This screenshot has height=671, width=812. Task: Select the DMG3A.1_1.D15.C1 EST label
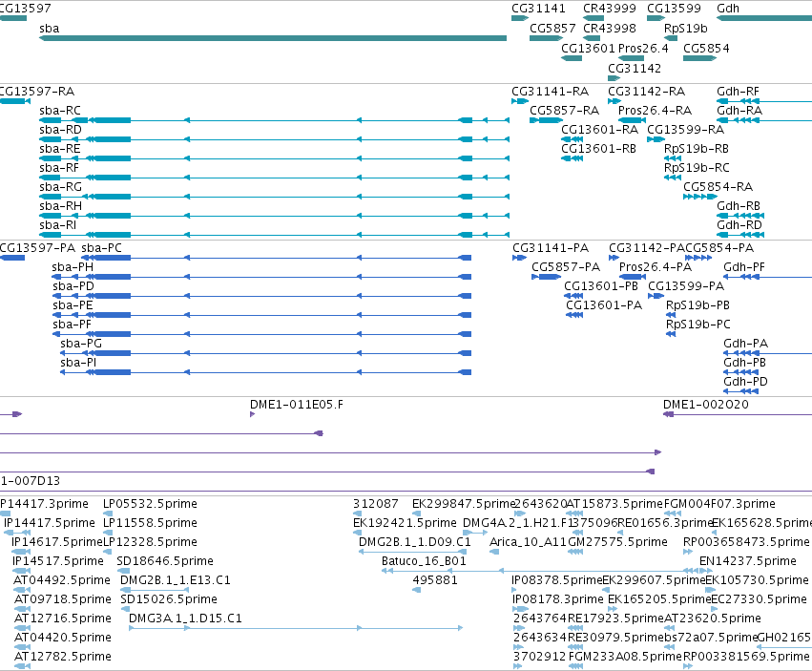coord(185,619)
